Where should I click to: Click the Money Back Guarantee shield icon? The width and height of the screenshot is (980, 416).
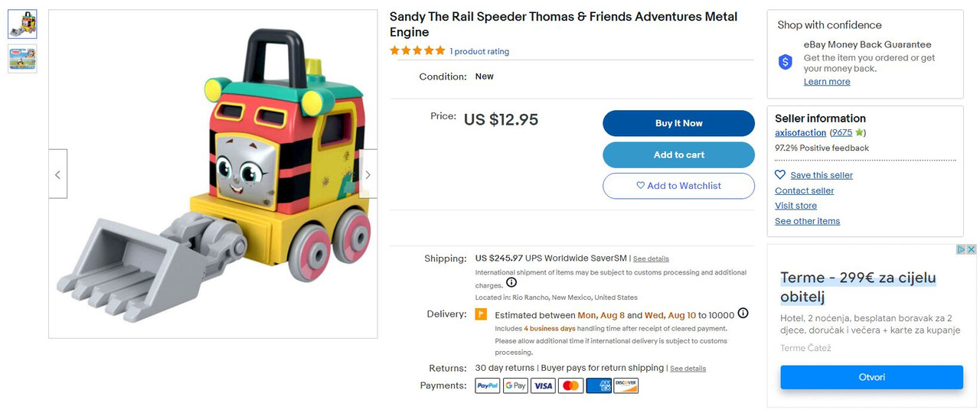(x=786, y=63)
